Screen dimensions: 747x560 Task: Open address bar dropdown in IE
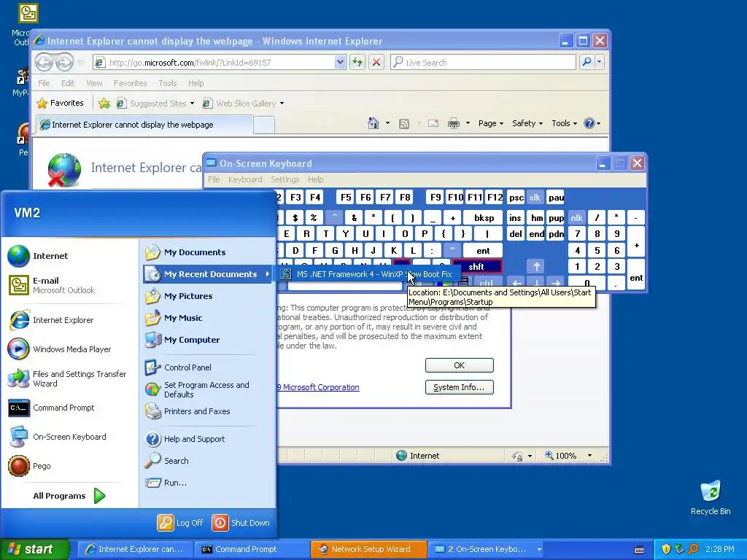tap(340, 62)
